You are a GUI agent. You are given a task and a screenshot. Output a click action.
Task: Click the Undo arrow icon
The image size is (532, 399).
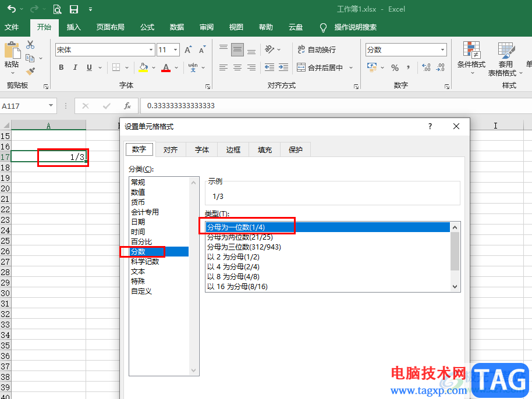[12, 9]
